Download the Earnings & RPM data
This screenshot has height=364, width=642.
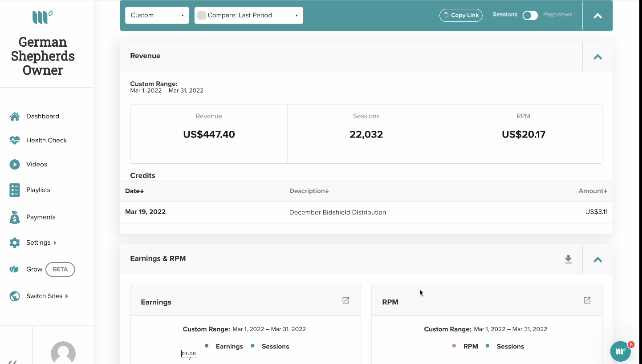tap(568, 259)
